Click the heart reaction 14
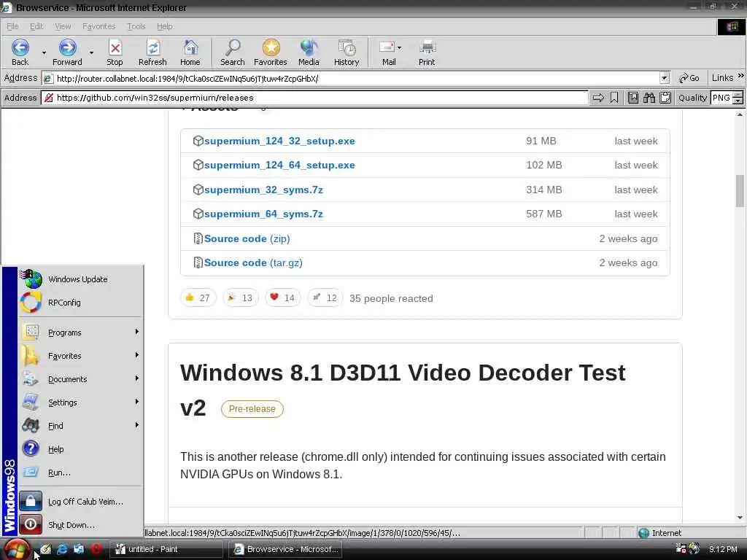747x560 pixels. click(282, 298)
